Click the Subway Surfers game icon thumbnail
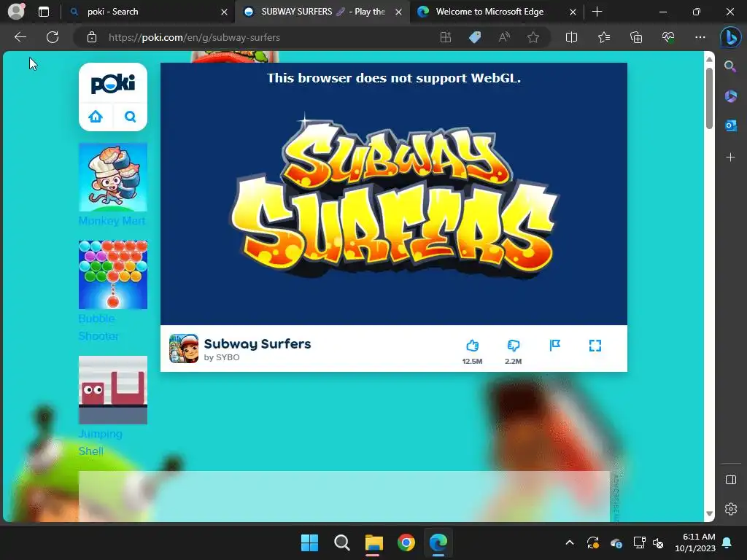The height and width of the screenshot is (560, 747). pyautogui.click(x=184, y=349)
